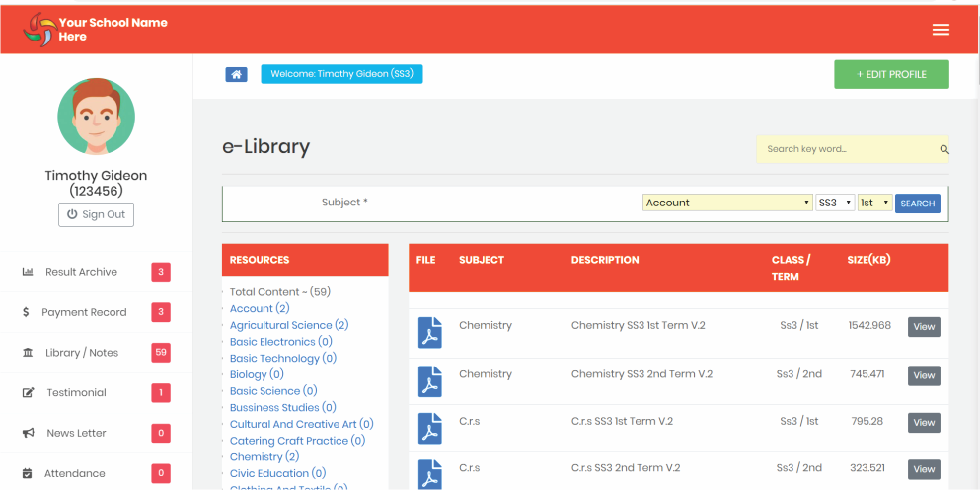
Task: Open PDF icon for Chemistry SS3 1st Term
Action: point(429,333)
